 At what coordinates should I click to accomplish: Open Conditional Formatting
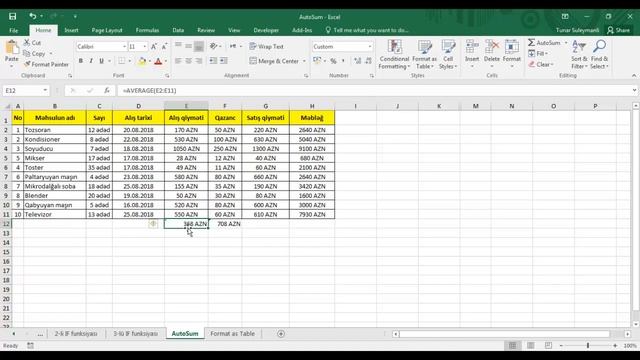[x=394, y=55]
